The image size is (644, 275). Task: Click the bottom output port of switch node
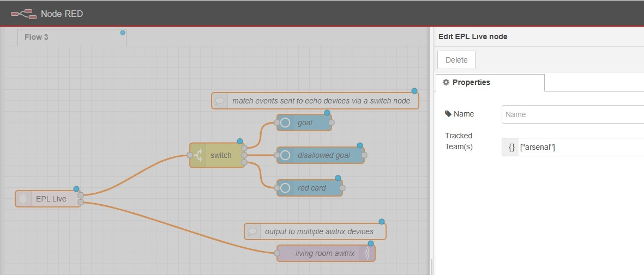[244, 162]
